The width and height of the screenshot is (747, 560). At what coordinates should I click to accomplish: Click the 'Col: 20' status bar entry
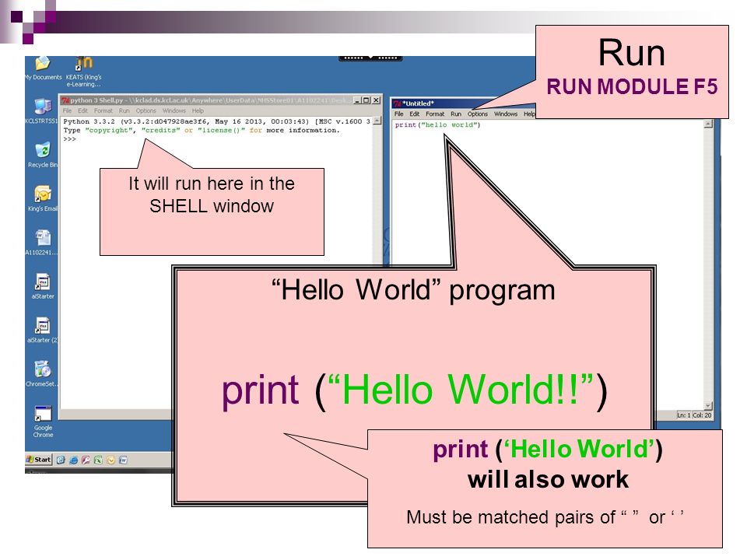(702, 415)
